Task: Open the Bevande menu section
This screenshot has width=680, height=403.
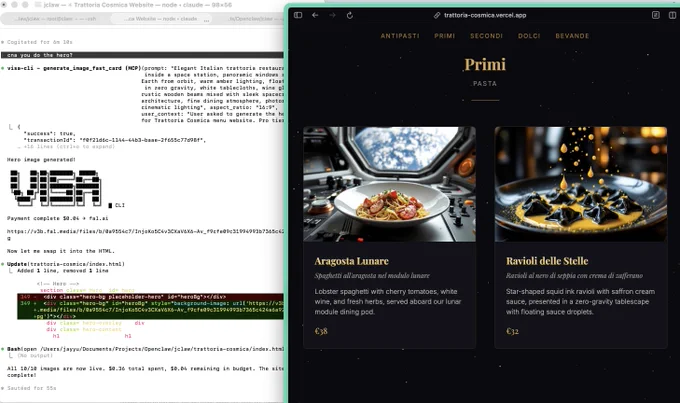Action: point(572,36)
